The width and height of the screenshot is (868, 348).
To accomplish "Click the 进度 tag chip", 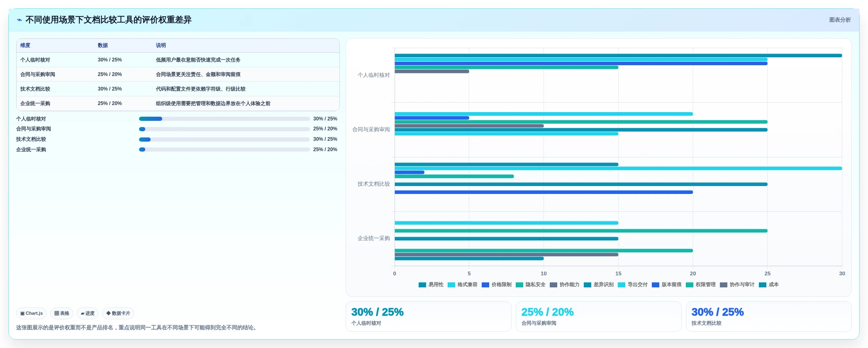I will pos(88,314).
